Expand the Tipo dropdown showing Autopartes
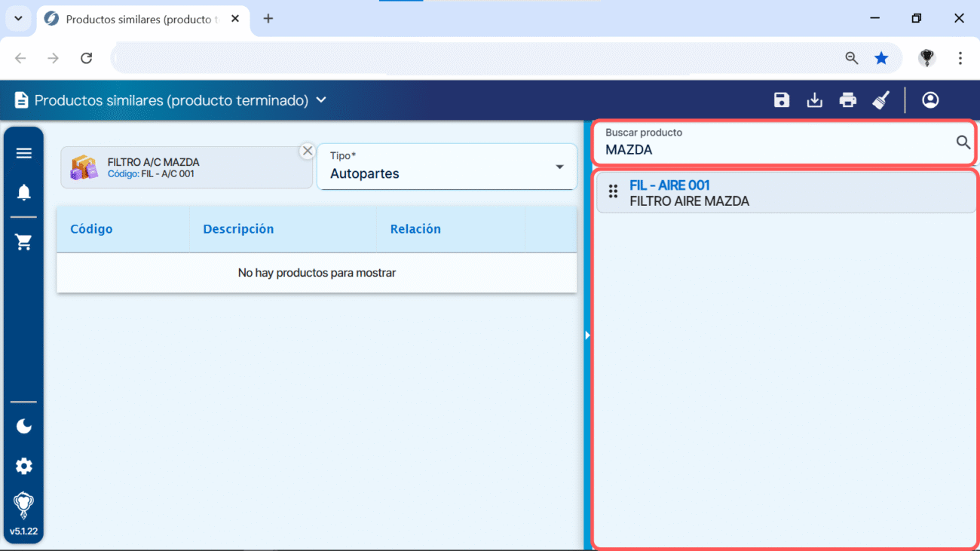980x551 pixels. tap(559, 167)
